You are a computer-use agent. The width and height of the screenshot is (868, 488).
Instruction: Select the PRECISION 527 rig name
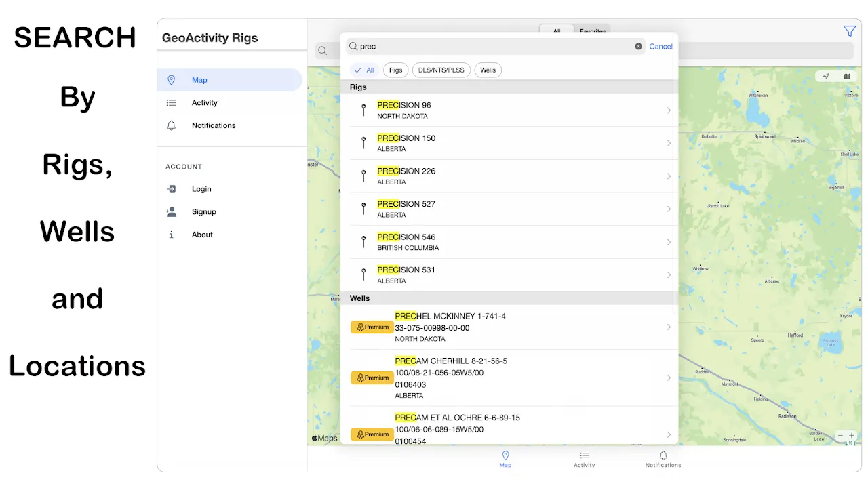[x=406, y=204]
